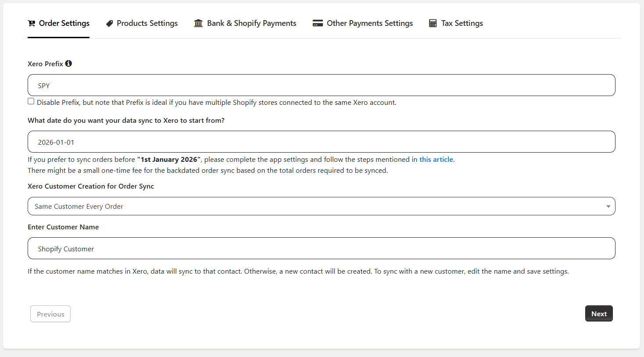This screenshot has height=357, width=644.
Task: Click the sync start date field
Action: 321,142
